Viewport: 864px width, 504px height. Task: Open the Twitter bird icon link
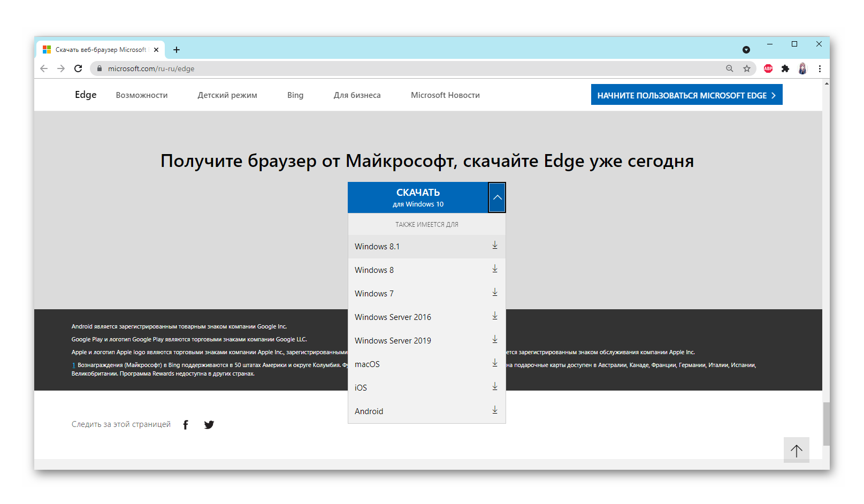click(209, 425)
